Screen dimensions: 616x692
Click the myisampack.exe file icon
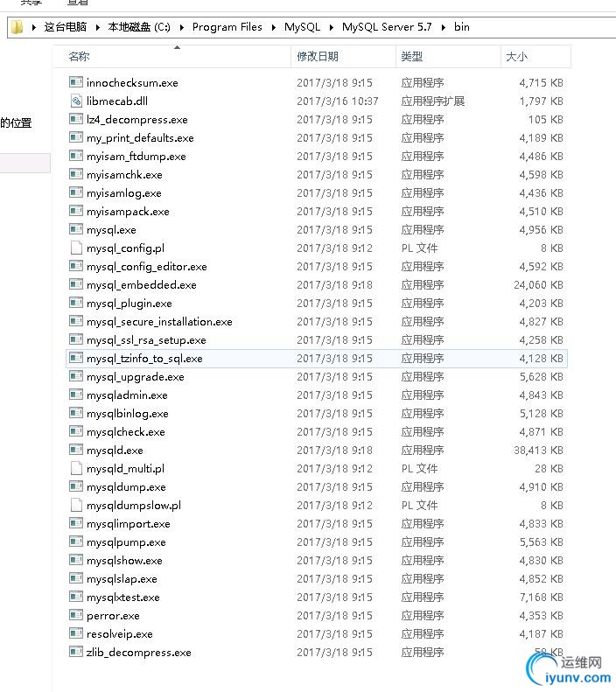click(76, 211)
